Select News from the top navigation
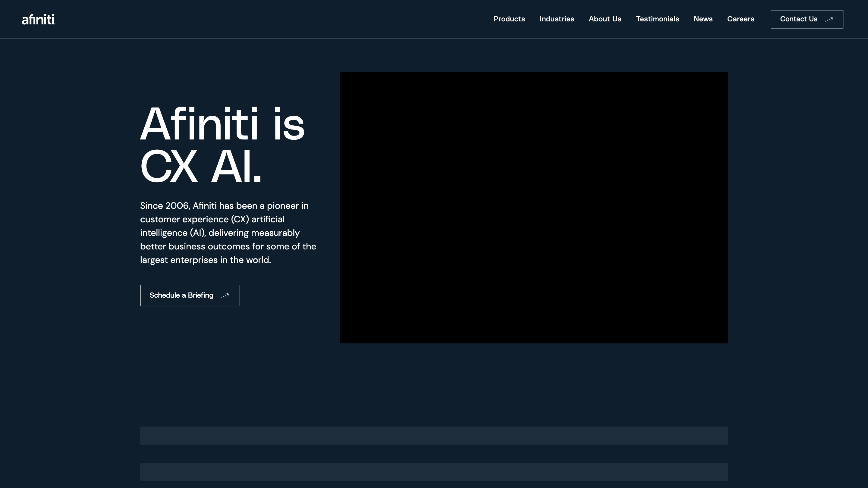Screen dimensions: 868x488 (x=703, y=19)
